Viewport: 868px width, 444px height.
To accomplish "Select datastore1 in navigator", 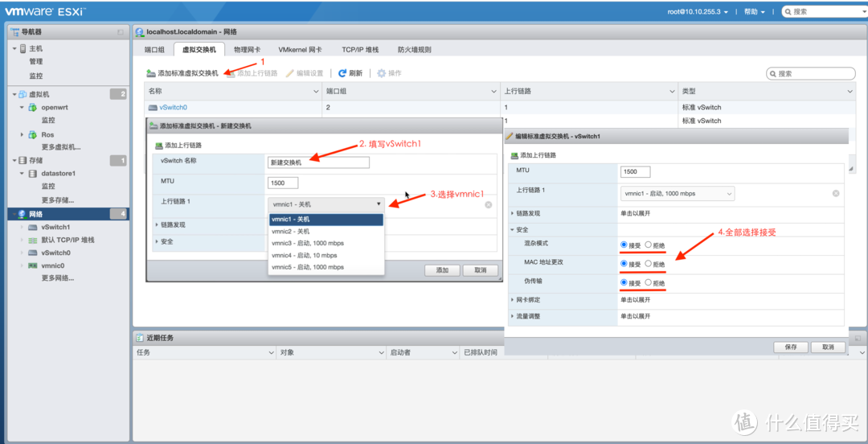I will 58,174.
